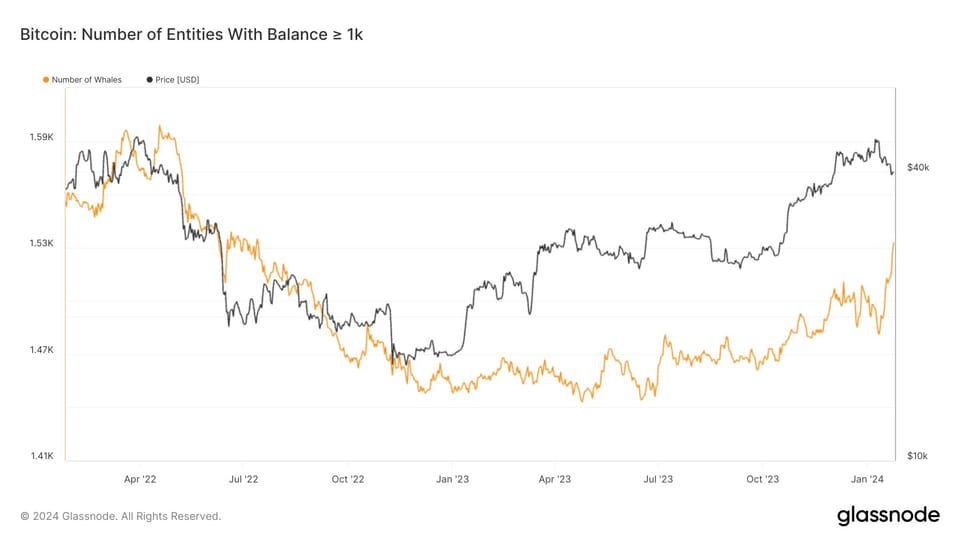This screenshot has height=540, width=960.
Task: Click the orange Number of Whales legend dot
Action: tap(45, 79)
